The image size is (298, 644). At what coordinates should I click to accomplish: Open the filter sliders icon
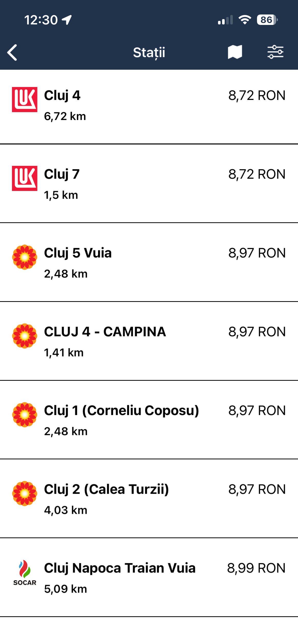click(x=275, y=52)
